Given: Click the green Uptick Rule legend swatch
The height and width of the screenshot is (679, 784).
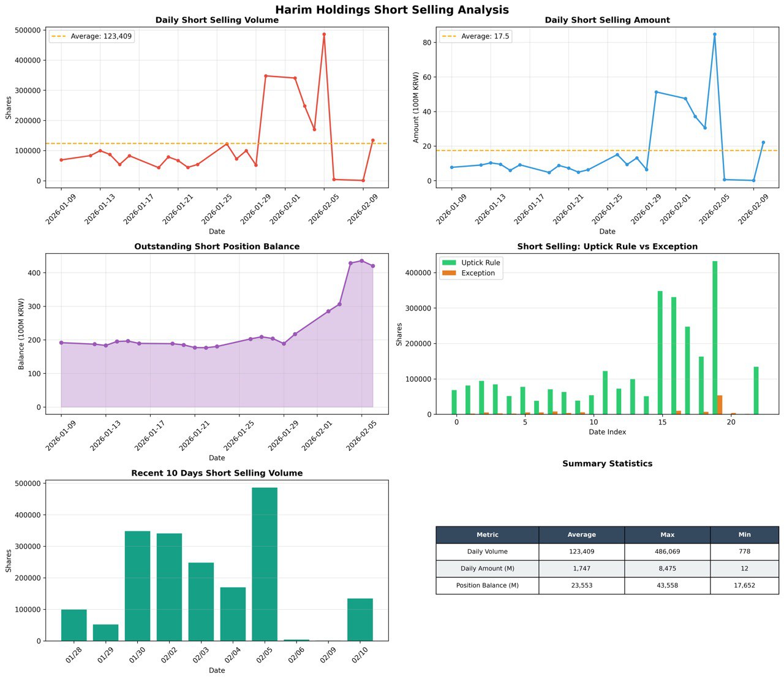Looking at the screenshot, I should (450, 262).
